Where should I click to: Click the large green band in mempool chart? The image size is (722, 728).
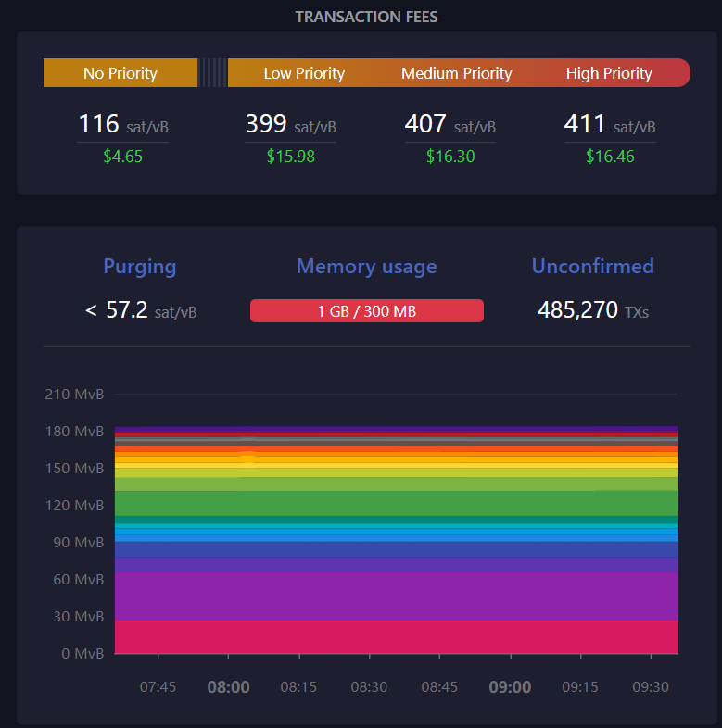pos(396,503)
